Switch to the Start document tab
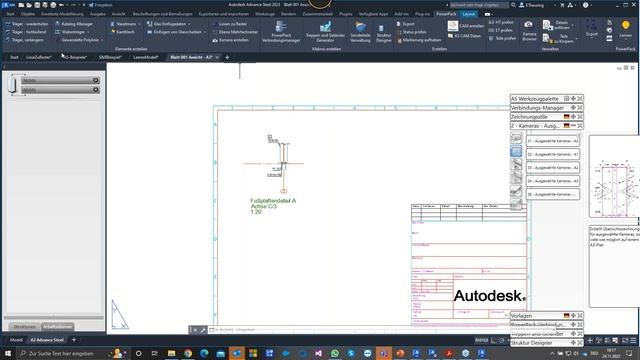 point(14,58)
